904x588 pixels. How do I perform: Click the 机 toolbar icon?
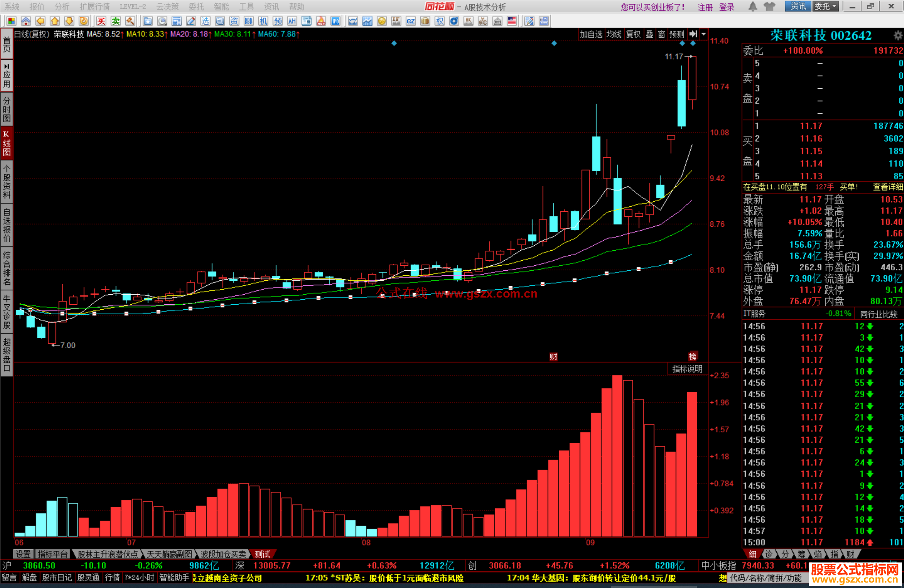coord(263,21)
